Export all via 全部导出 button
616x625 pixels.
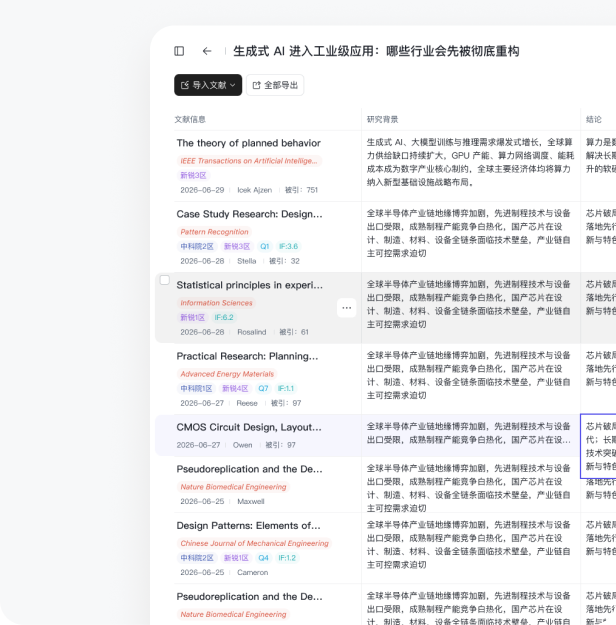tap(275, 85)
